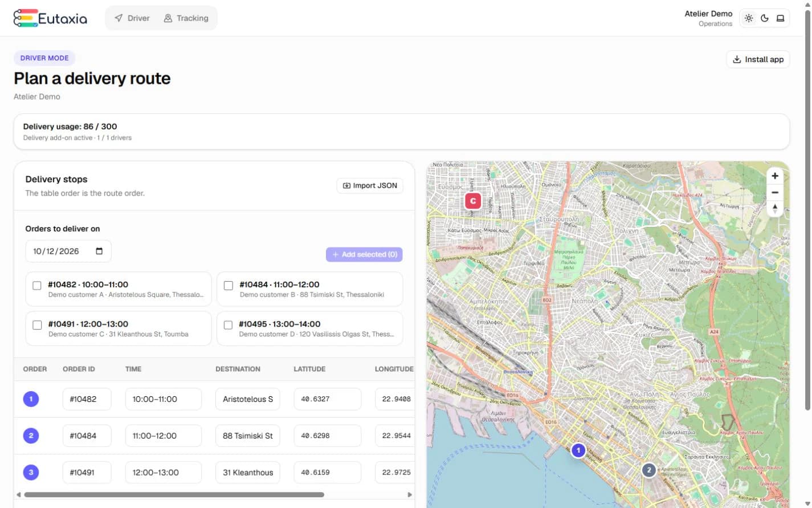The image size is (812, 508).
Task: Click Import JSON button
Action: [x=370, y=186]
